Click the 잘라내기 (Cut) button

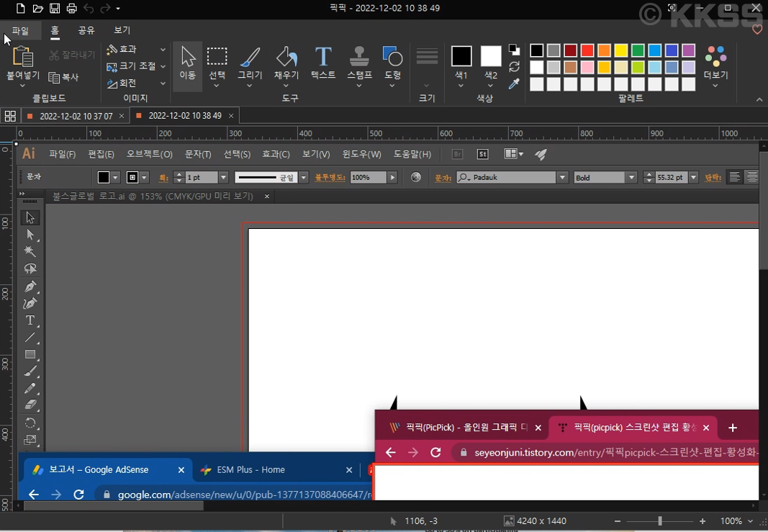pos(71,55)
